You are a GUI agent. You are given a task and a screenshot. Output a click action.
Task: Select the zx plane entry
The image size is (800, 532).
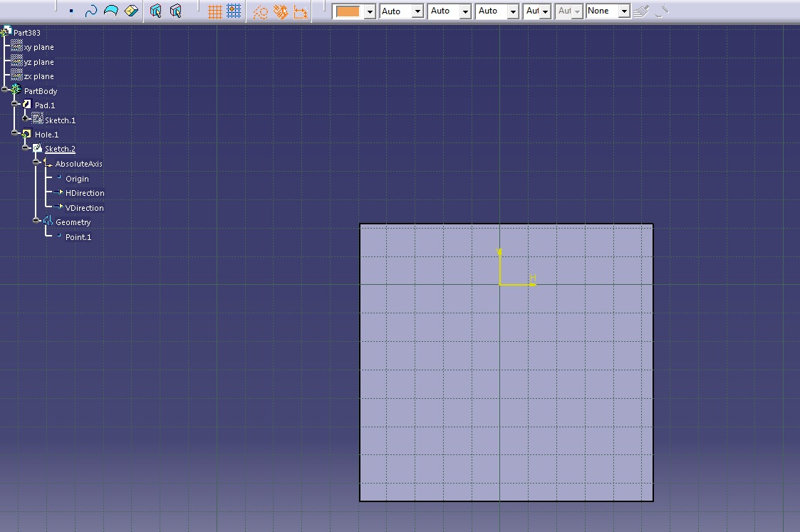point(38,76)
